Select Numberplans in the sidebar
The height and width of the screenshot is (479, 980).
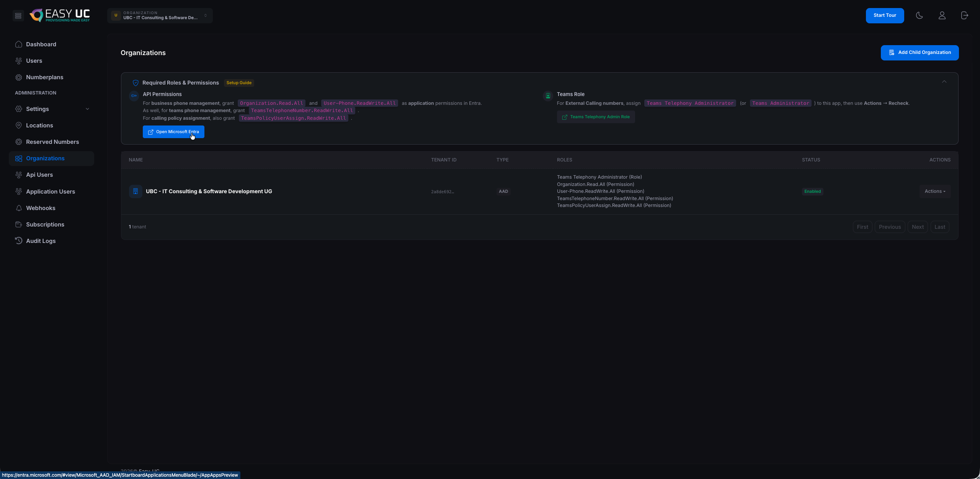(x=45, y=77)
